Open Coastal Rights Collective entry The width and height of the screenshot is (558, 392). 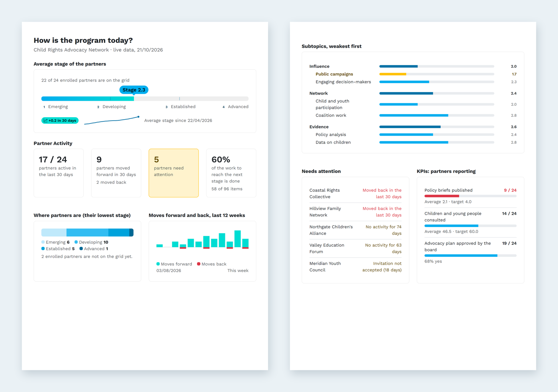355,194
